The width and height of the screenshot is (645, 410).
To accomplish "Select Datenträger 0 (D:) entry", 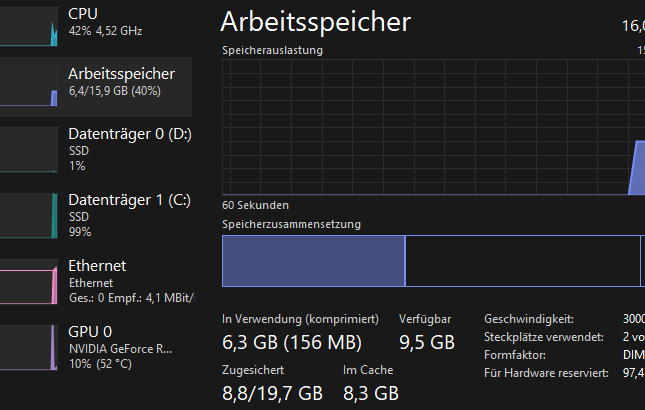I will click(96, 149).
